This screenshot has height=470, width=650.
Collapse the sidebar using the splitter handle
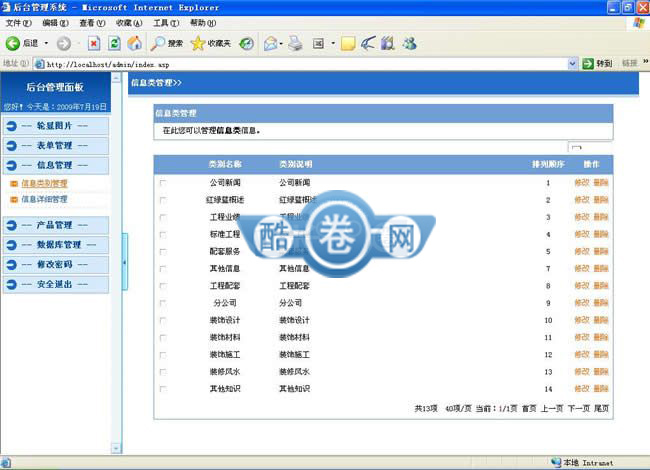pos(124,262)
